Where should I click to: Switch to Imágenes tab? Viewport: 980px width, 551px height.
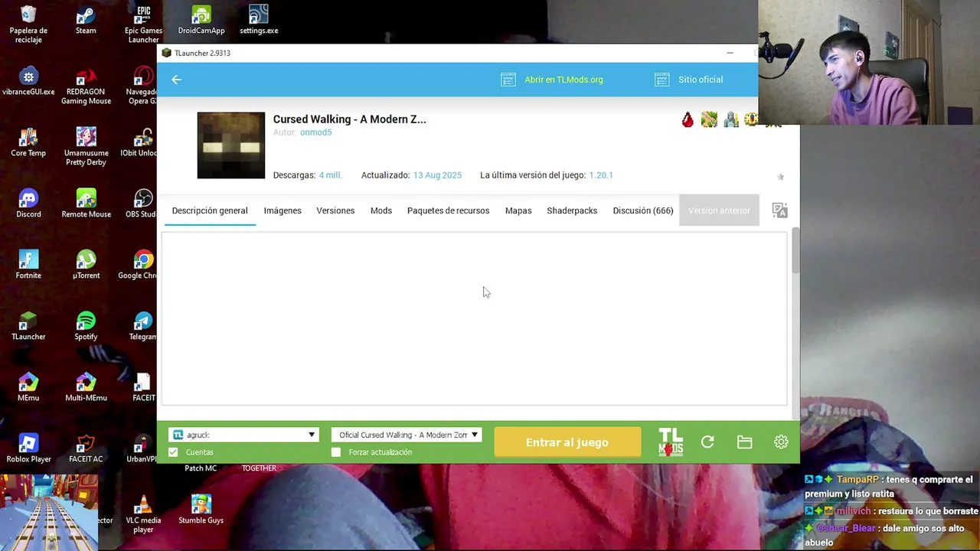click(283, 210)
